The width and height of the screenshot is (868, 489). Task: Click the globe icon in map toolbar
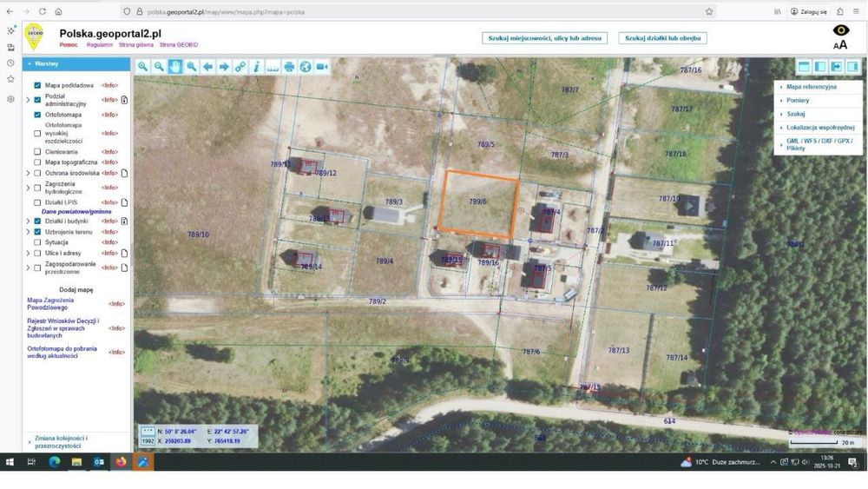306,67
